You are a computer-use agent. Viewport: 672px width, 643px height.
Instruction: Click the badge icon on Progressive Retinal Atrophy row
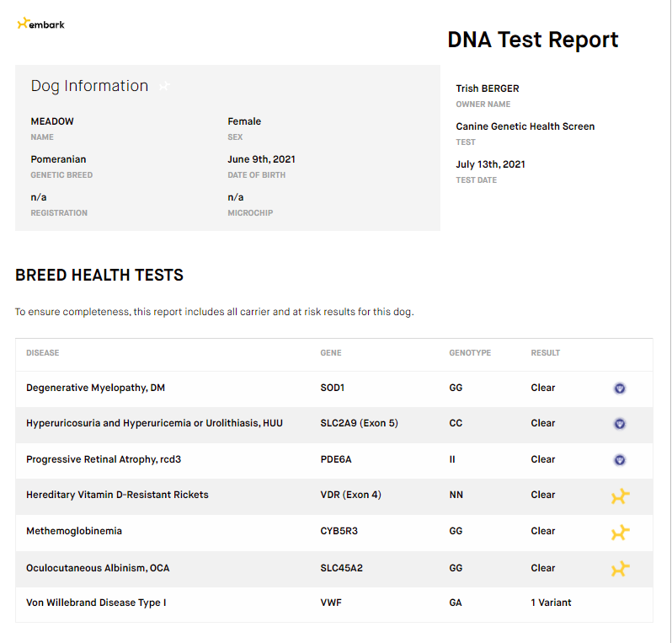[x=619, y=460]
